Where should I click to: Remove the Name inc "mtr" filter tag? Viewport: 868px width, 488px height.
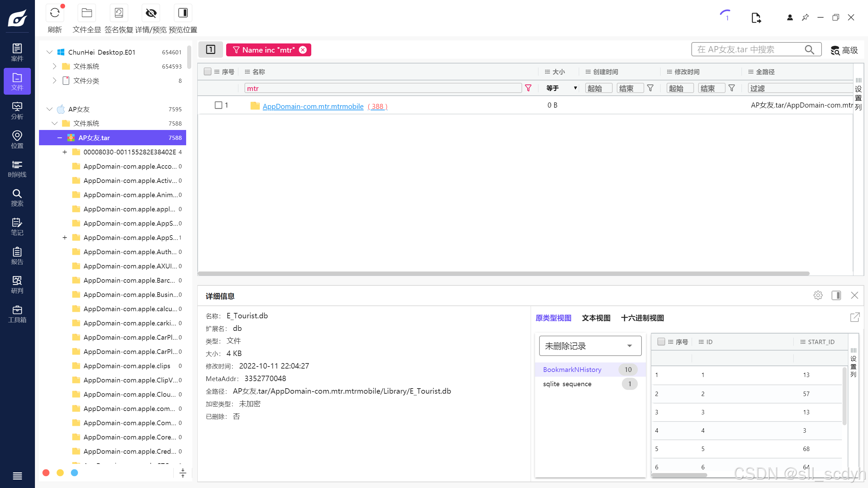(303, 50)
